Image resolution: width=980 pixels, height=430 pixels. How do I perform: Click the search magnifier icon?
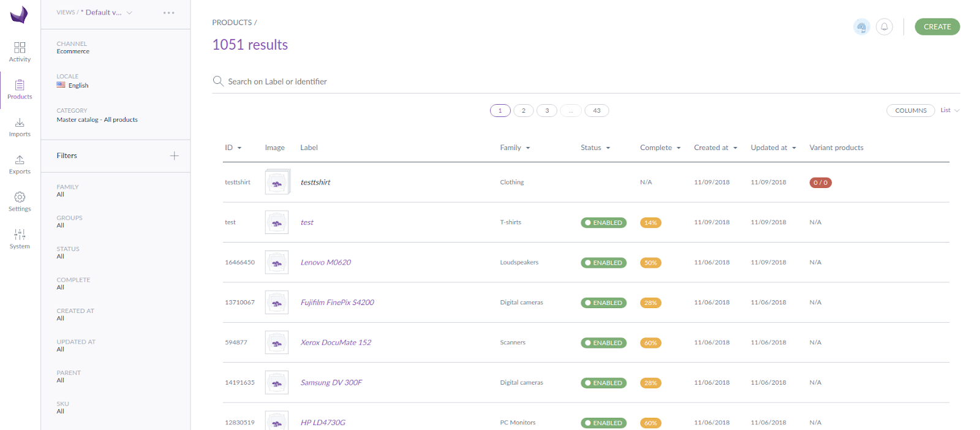(x=218, y=81)
